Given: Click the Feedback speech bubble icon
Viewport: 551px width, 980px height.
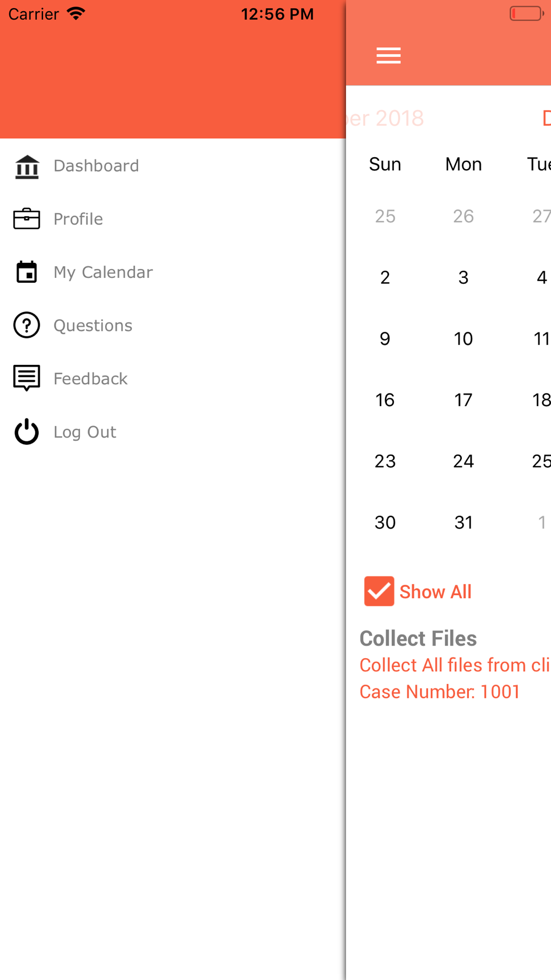Looking at the screenshot, I should 26,378.
